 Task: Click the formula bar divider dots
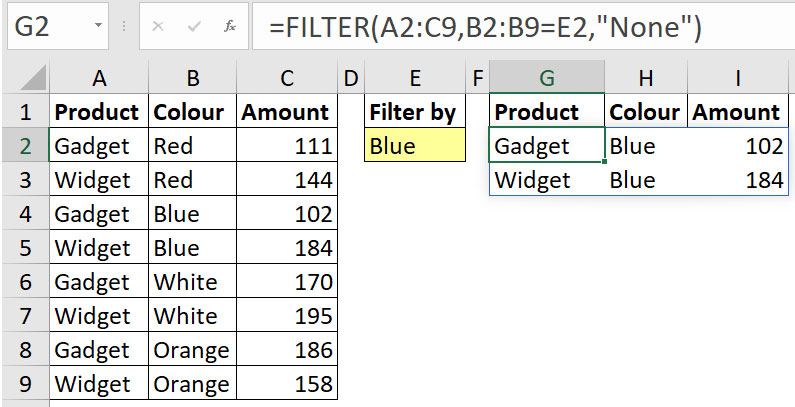click(x=123, y=26)
